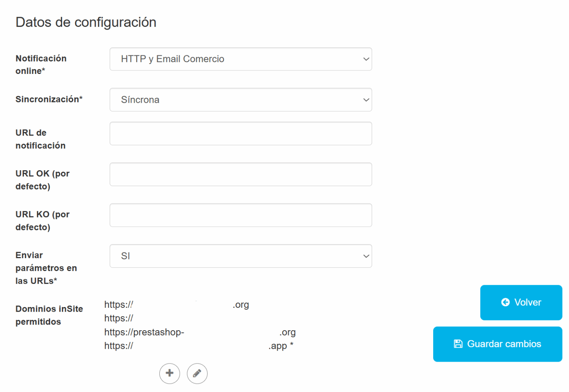The height and width of the screenshot is (392, 569).
Task: Click the plus icon to add domain
Action: (x=170, y=373)
